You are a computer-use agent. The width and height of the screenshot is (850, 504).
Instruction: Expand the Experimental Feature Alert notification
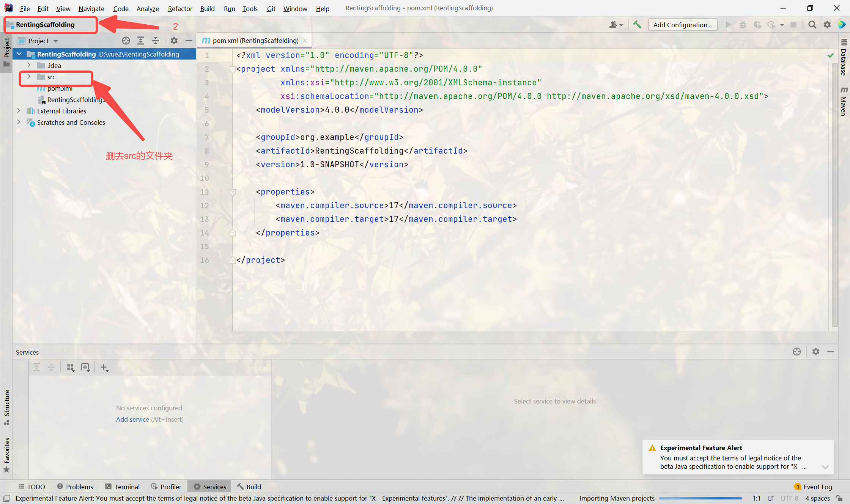pos(825,467)
